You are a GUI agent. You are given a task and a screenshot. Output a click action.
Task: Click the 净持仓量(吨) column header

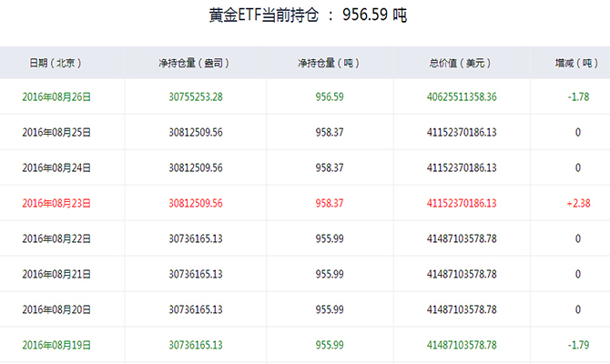click(329, 63)
